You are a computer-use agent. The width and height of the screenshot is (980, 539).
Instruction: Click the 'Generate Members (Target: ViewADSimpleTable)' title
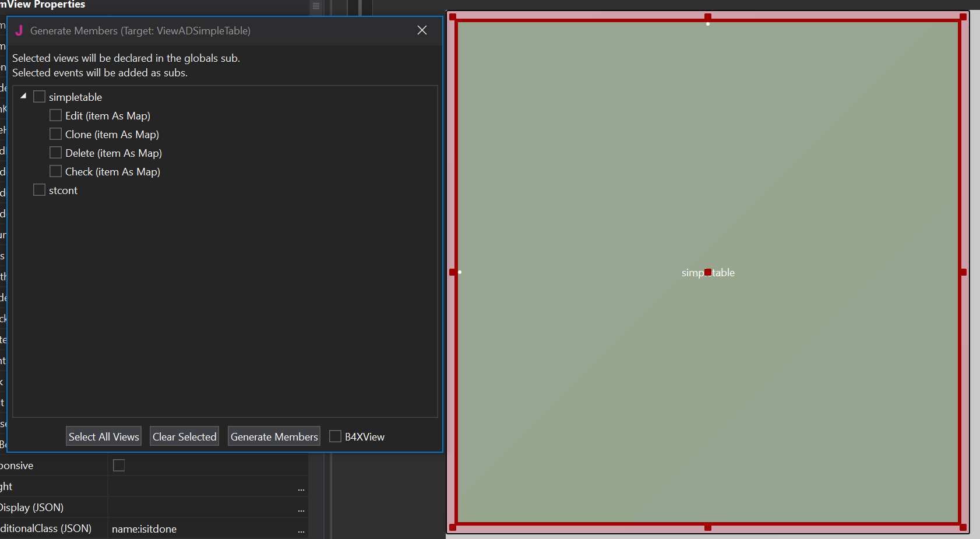140,31
